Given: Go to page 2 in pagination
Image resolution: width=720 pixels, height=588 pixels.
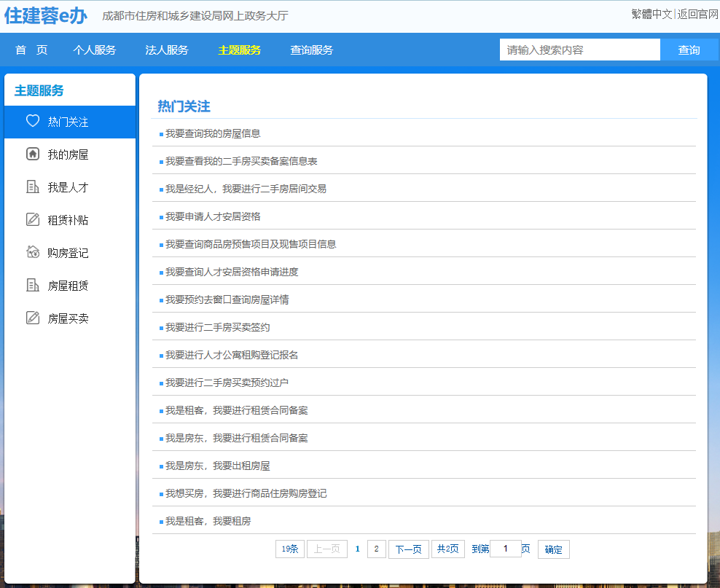Looking at the screenshot, I should pos(377,549).
